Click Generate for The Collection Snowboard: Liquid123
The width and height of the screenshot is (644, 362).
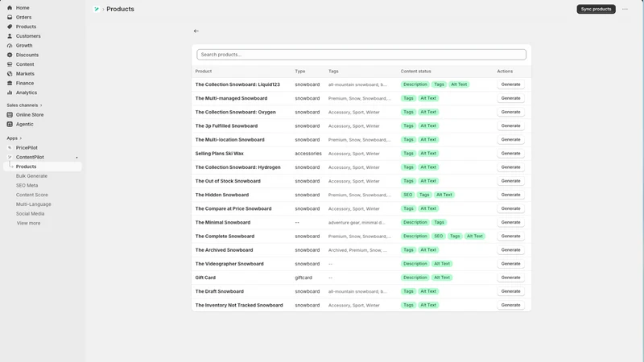click(510, 84)
